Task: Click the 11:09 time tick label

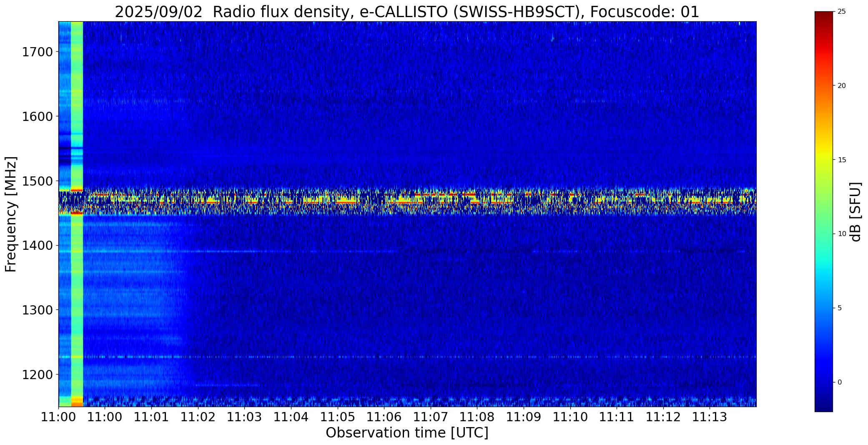Action: click(523, 417)
